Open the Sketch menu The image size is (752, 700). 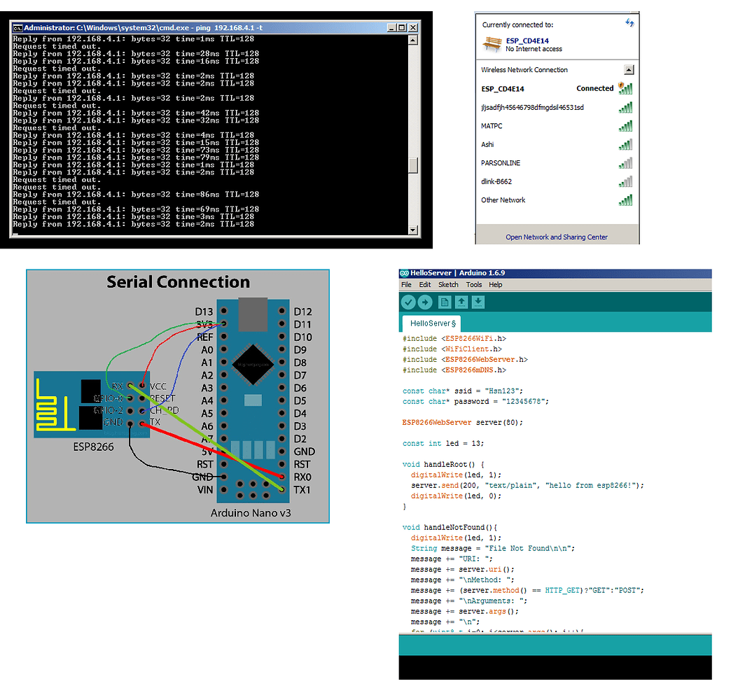448,285
